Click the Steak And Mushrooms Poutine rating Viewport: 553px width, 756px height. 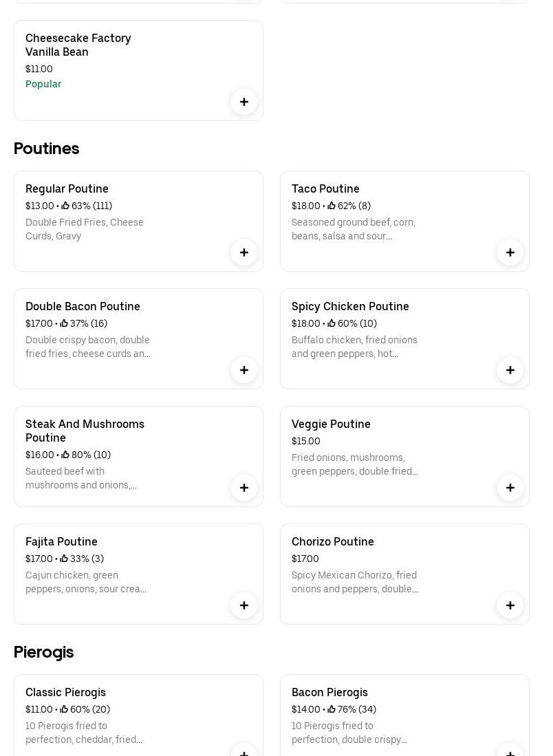(86, 455)
